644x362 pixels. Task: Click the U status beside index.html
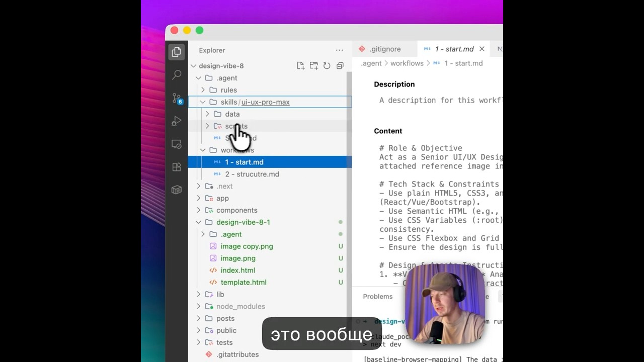(x=341, y=270)
